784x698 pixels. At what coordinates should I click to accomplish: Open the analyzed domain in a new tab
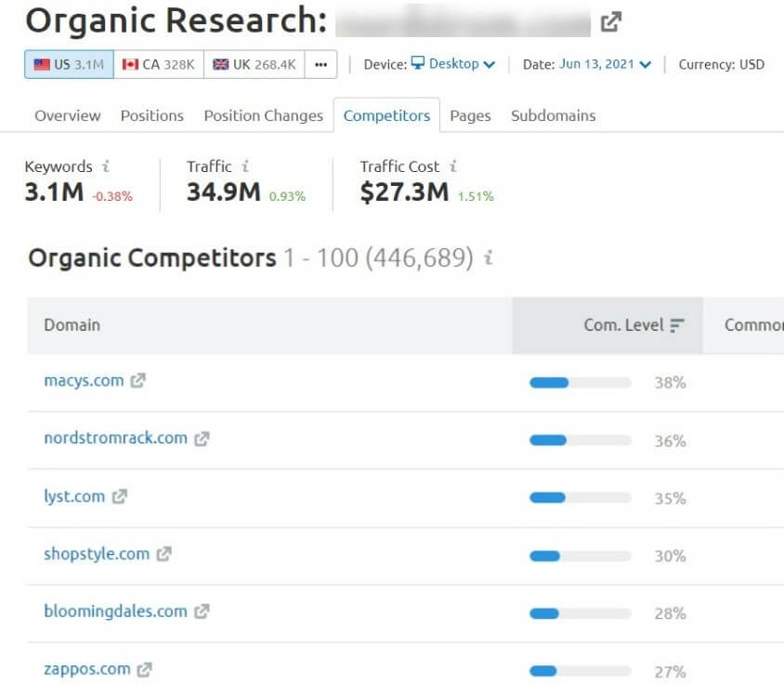tap(610, 21)
